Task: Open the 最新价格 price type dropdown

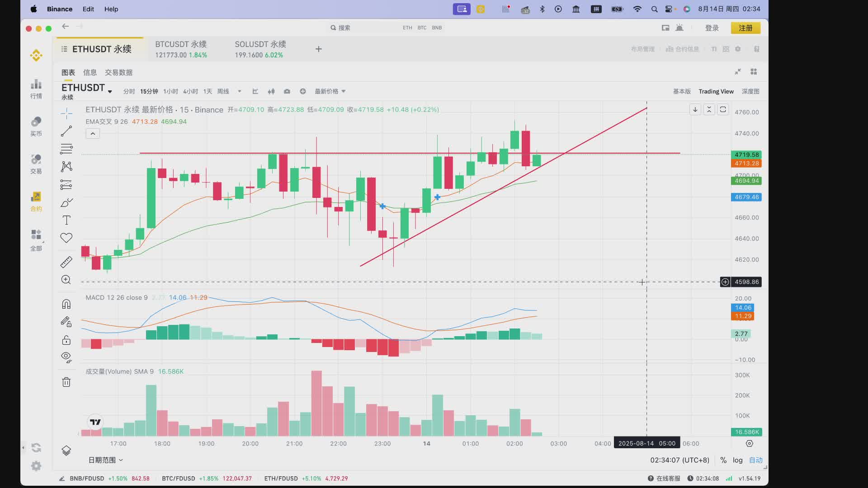Action: [x=330, y=91]
